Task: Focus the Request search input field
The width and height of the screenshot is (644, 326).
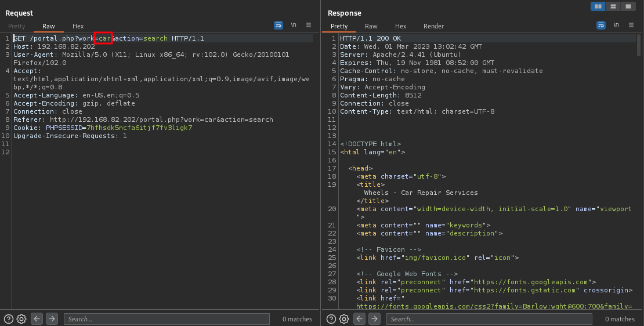Action: 167,319
